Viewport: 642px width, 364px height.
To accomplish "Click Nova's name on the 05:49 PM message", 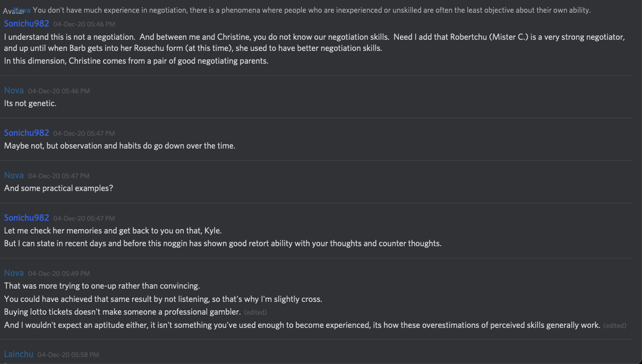I will [14, 273].
